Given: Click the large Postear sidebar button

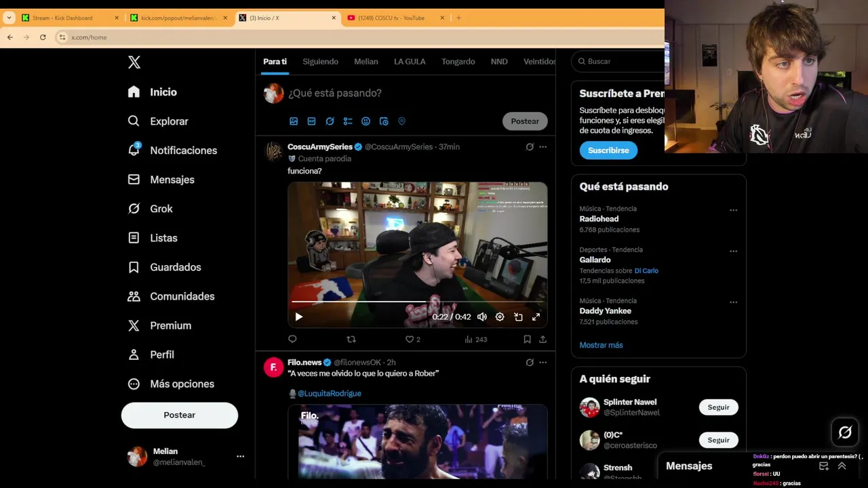Looking at the screenshot, I should tap(180, 415).
